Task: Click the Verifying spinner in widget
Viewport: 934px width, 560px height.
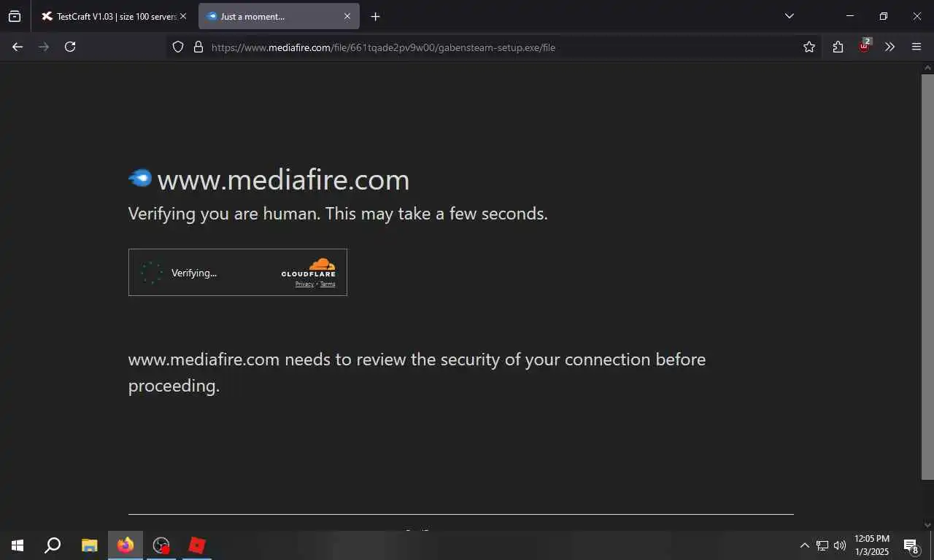Action: pos(152,273)
